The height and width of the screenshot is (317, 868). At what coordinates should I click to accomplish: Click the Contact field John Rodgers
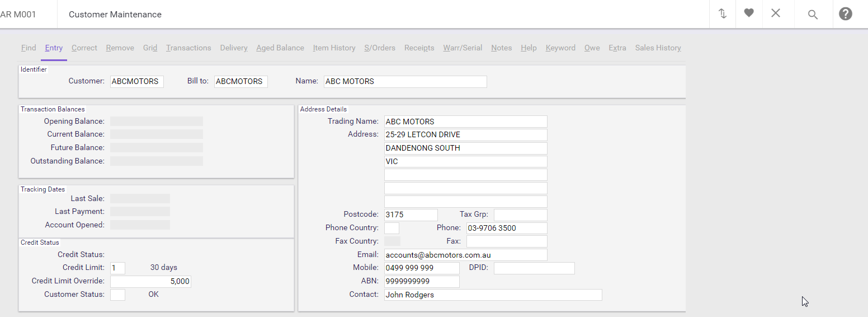[493, 295]
